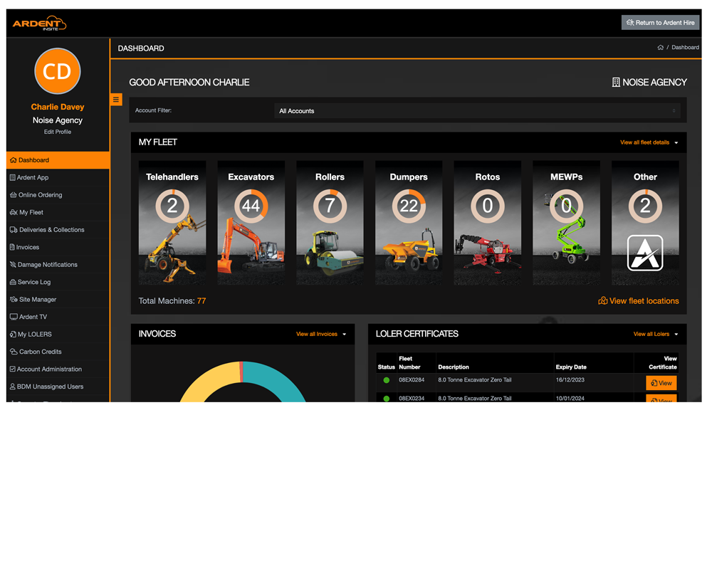Click the Expiry Date column header

tap(571, 367)
